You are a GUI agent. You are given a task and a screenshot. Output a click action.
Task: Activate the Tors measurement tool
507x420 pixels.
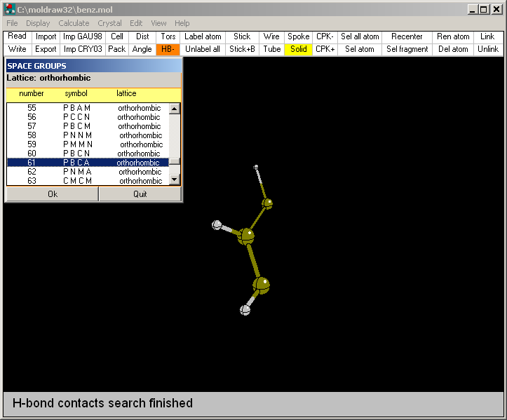coord(168,36)
